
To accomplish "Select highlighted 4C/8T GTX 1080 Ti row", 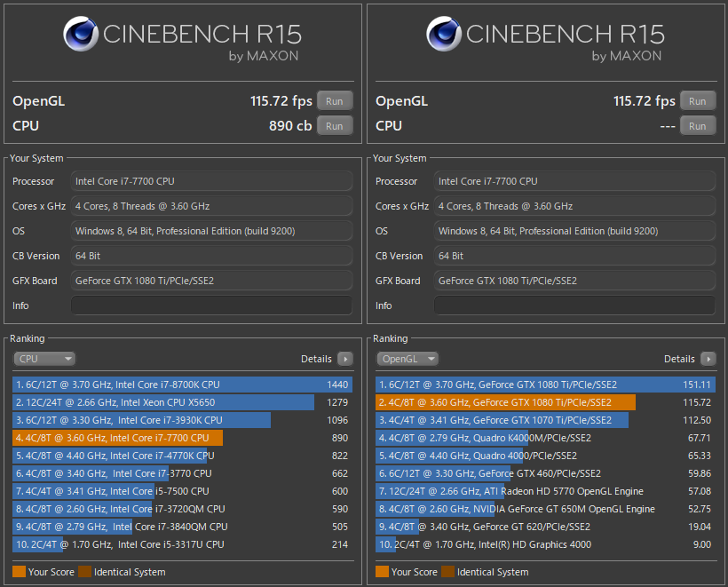I will tap(545, 402).
